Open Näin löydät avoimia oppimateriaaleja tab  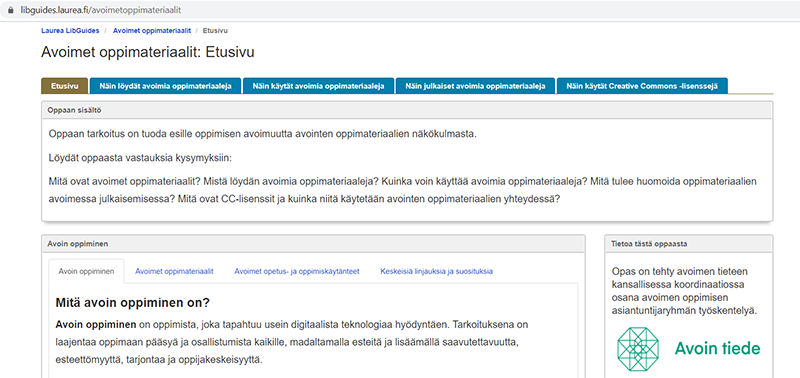pyautogui.click(x=165, y=86)
